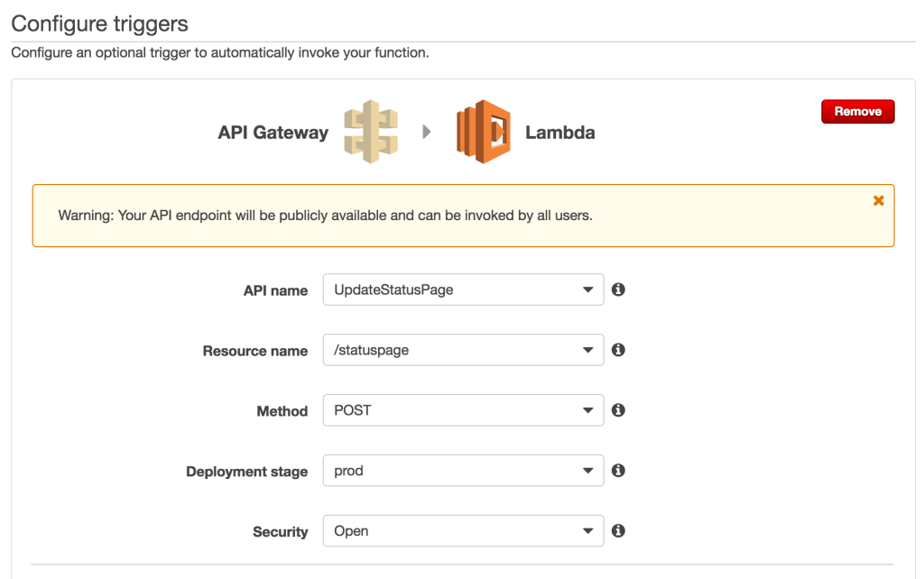Click the Configure triggers heading

coord(99,24)
